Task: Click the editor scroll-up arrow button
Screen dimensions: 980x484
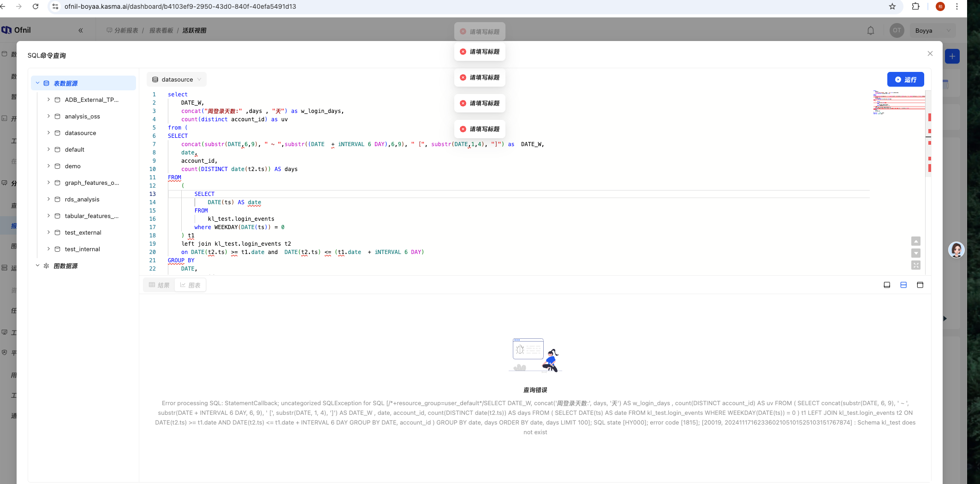Action: point(916,241)
